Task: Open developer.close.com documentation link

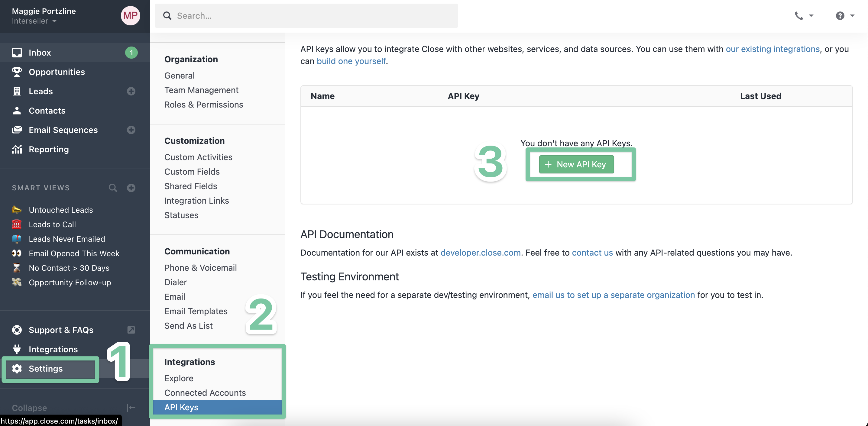Action: [481, 253]
